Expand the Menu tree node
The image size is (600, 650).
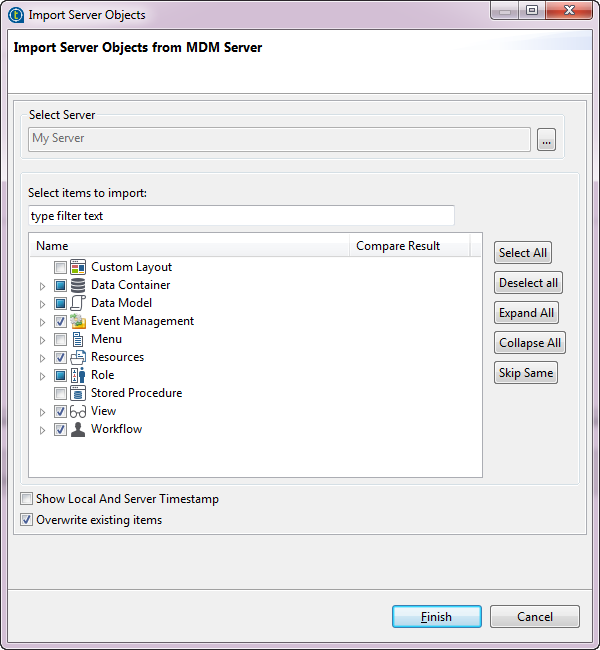click(42, 340)
